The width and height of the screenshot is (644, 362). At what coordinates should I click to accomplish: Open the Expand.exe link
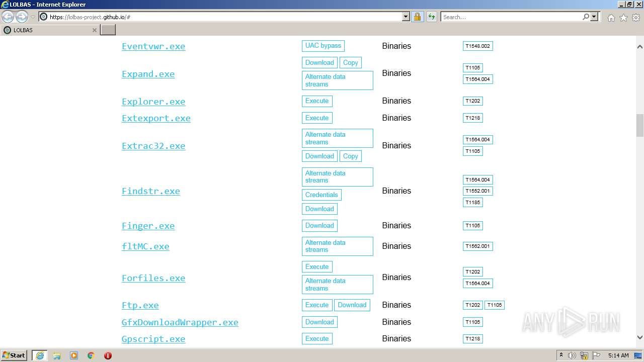148,74
